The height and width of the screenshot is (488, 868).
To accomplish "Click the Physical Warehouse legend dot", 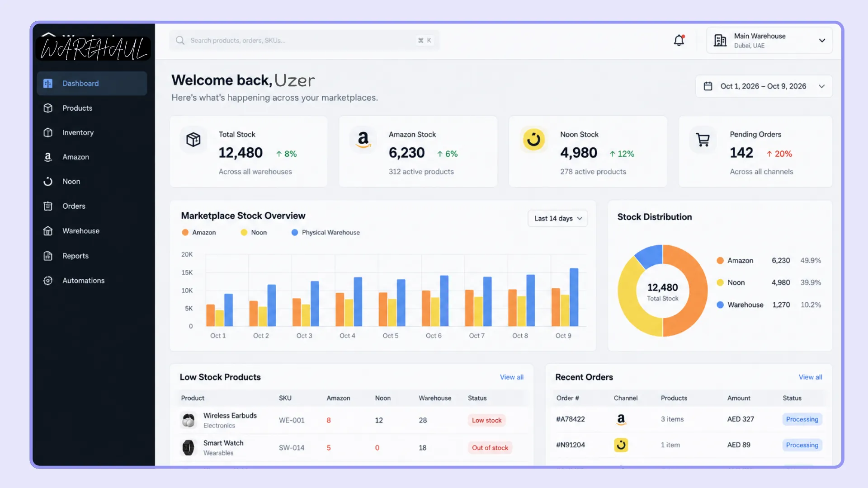I will (295, 232).
